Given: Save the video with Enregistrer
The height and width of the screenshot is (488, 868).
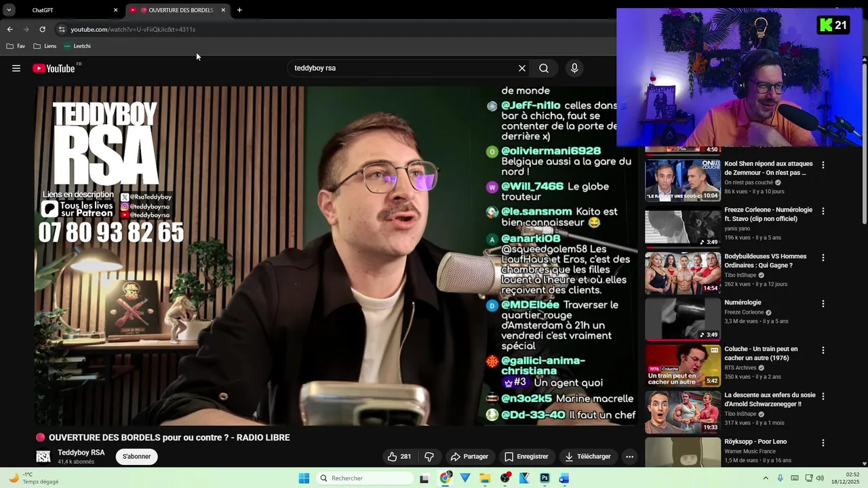Looking at the screenshot, I should click(526, 457).
